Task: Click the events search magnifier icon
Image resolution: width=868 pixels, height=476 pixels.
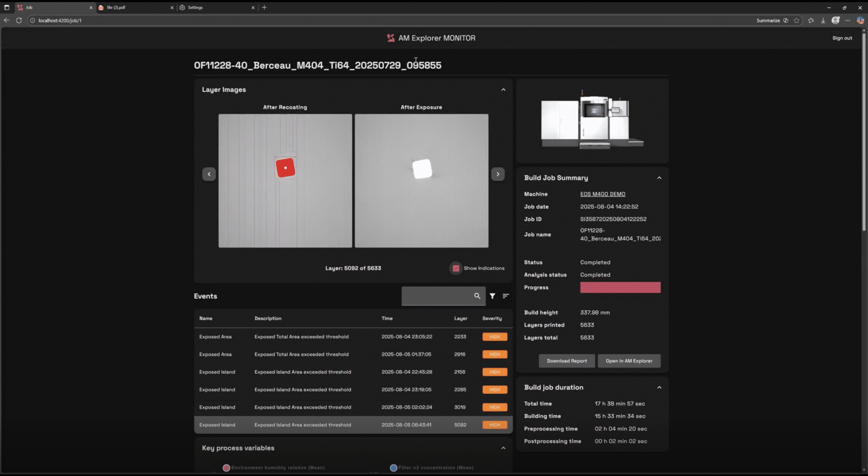Action: [477, 296]
